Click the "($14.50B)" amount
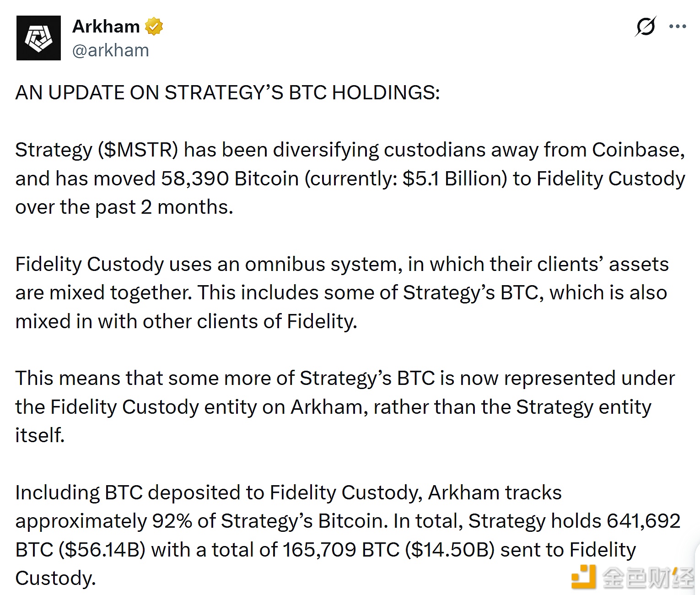The width and height of the screenshot is (700, 595). [450, 550]
